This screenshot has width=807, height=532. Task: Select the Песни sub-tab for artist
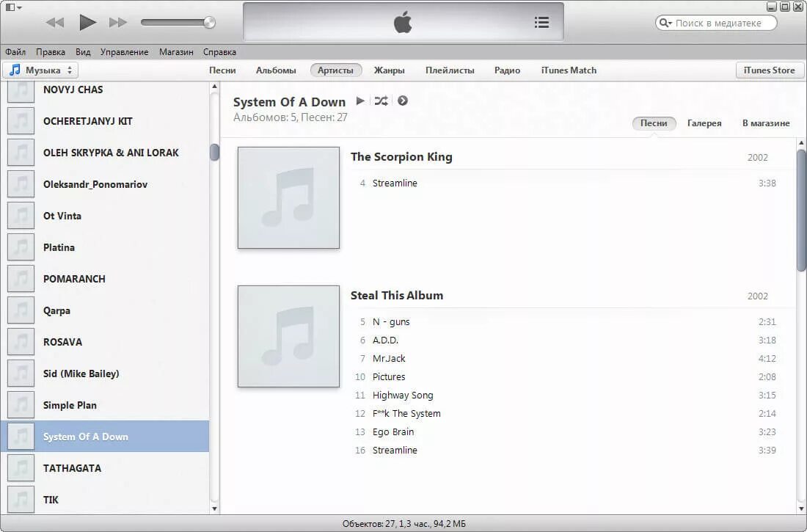(x=654, y=123)
